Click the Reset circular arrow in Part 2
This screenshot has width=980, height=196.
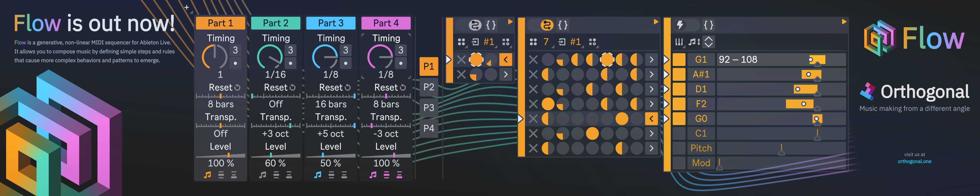point(292,87)
